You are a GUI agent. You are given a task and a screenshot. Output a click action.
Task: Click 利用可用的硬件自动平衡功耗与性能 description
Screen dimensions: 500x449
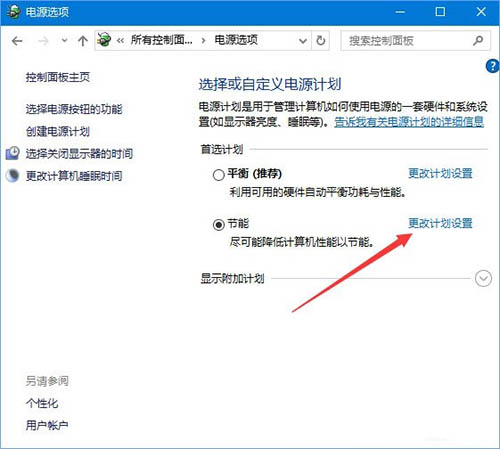coord(318,192)
